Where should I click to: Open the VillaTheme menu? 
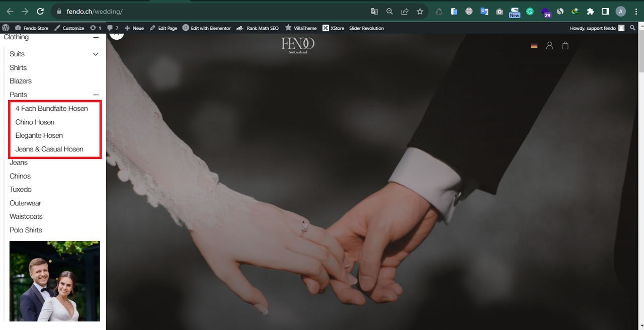pos(301,28)
